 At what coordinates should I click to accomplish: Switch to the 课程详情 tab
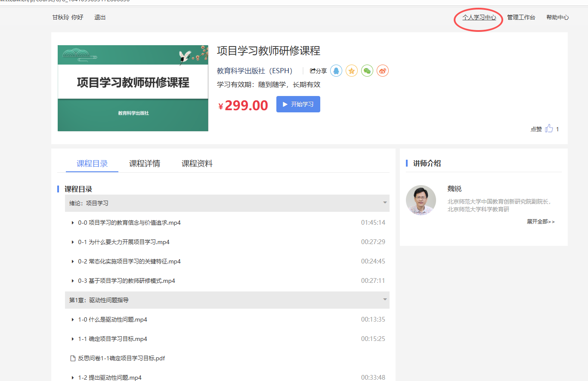[145, 163]
